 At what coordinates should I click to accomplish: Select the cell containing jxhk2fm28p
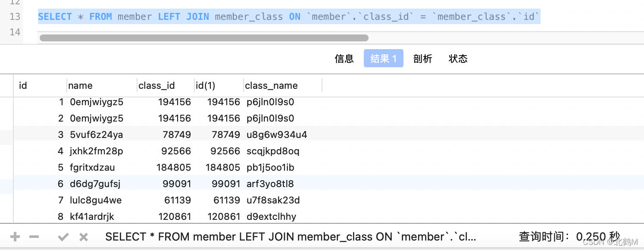coord(96,151)
